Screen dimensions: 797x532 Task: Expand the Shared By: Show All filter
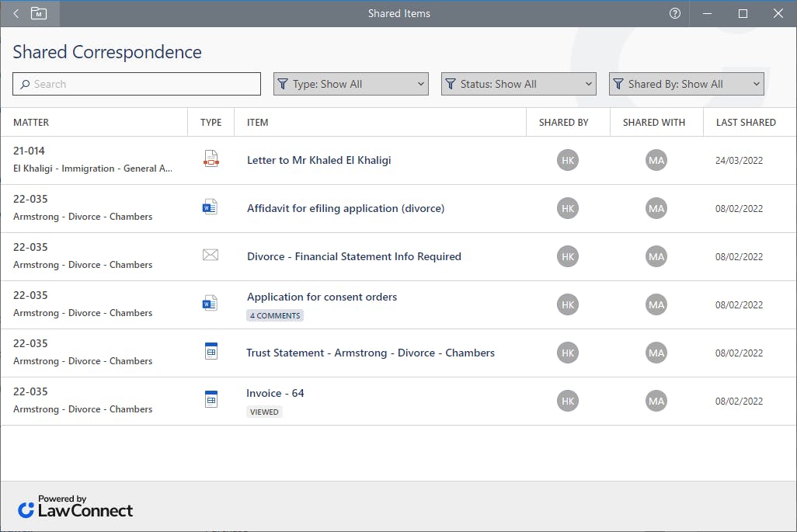click(686, 84)
